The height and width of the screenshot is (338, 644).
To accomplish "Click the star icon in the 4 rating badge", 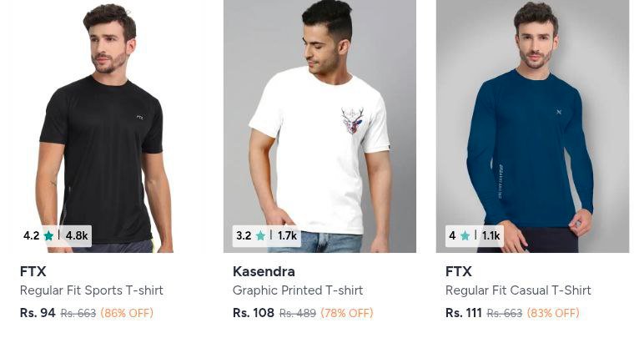I will tap(465, 235).
